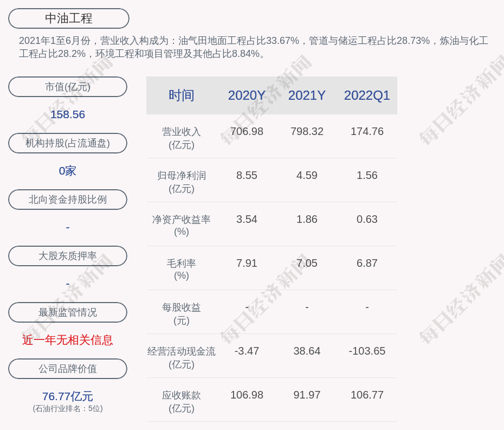504x430 pixels.
Task: Click the receivables cell 91.97
Action: coord(307,395)
